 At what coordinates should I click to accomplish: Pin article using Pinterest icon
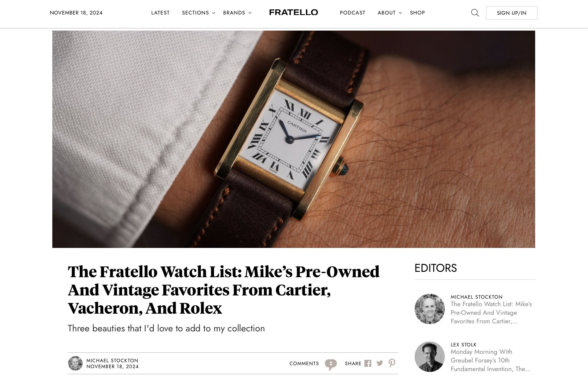coord(392,363)
